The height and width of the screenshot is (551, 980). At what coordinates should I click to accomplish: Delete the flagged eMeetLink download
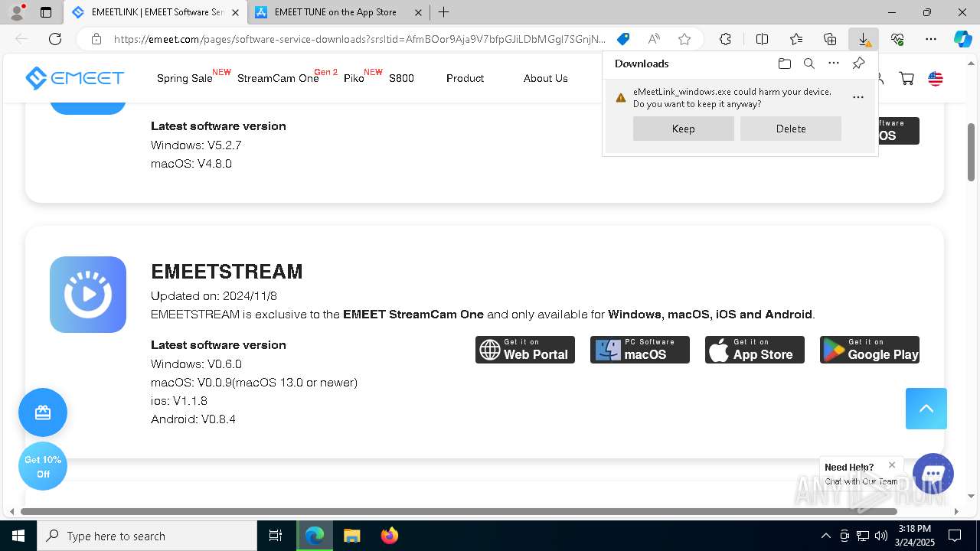click(x=790, y=129)
